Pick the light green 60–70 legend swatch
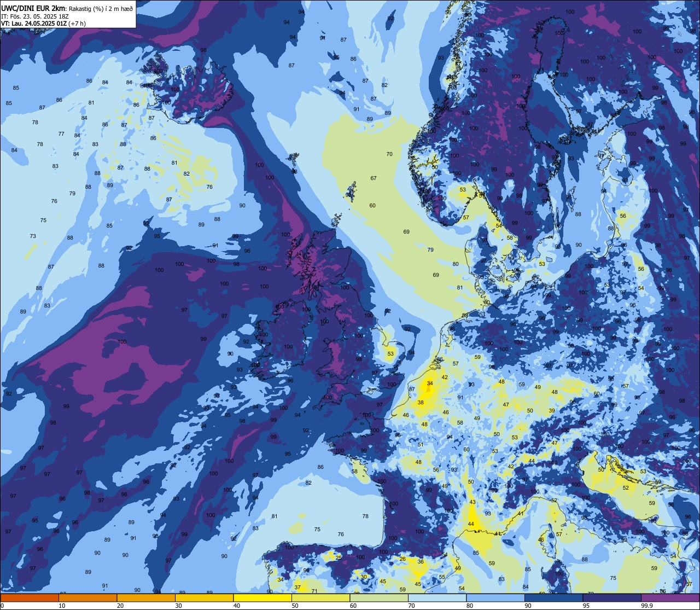 (x=379, y=597)
